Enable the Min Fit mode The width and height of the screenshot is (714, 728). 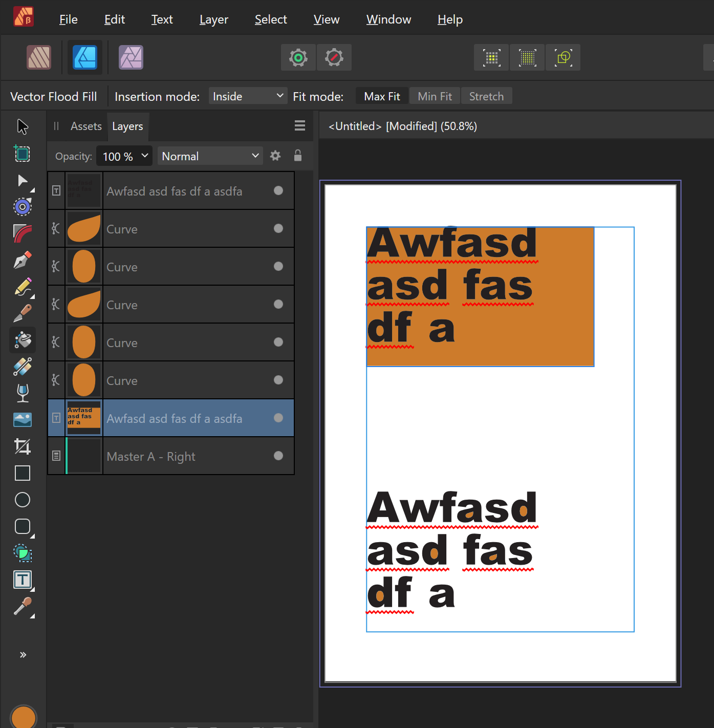coord(434,96)
